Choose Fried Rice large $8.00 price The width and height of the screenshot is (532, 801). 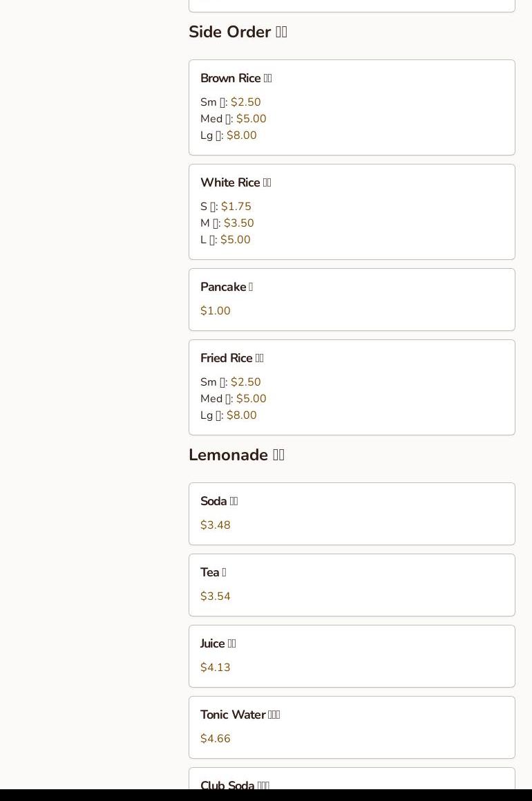point(241,415)
